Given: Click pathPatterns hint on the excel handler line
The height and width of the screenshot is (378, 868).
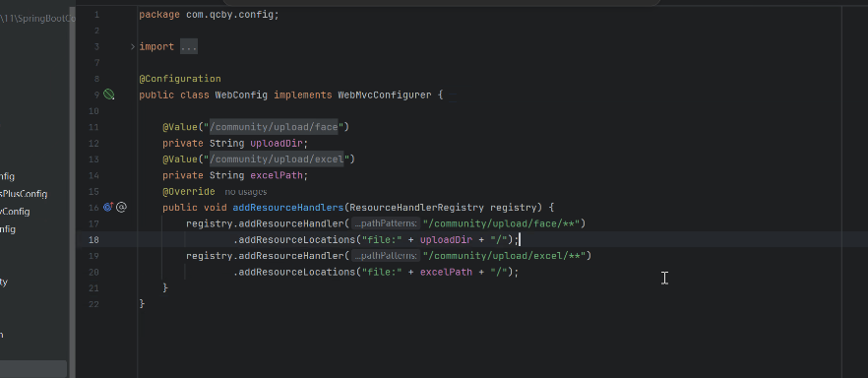Looking at the screenshot, I should click(x=386, y=256).
